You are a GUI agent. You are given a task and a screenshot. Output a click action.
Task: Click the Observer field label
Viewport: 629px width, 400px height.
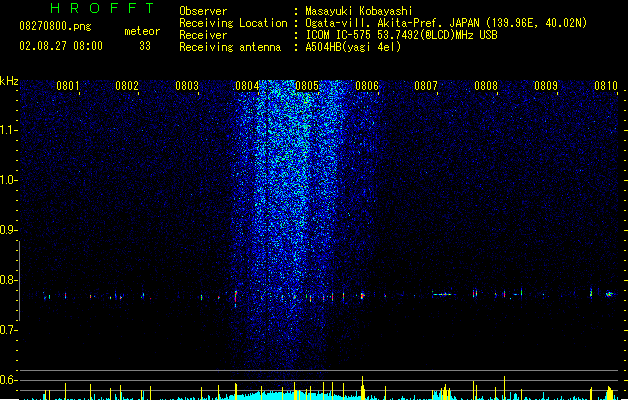203,11
